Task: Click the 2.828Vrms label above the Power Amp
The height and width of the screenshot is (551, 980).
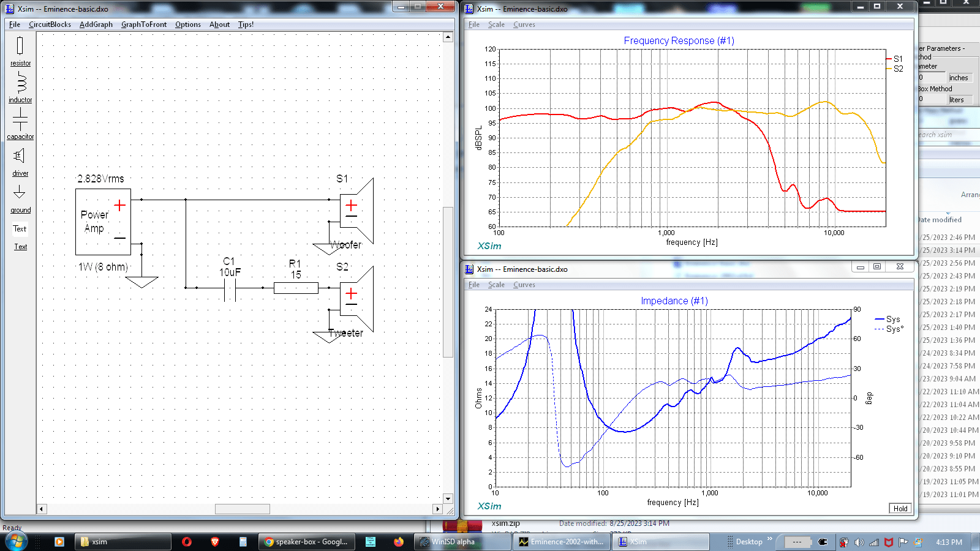Action: 100,179
